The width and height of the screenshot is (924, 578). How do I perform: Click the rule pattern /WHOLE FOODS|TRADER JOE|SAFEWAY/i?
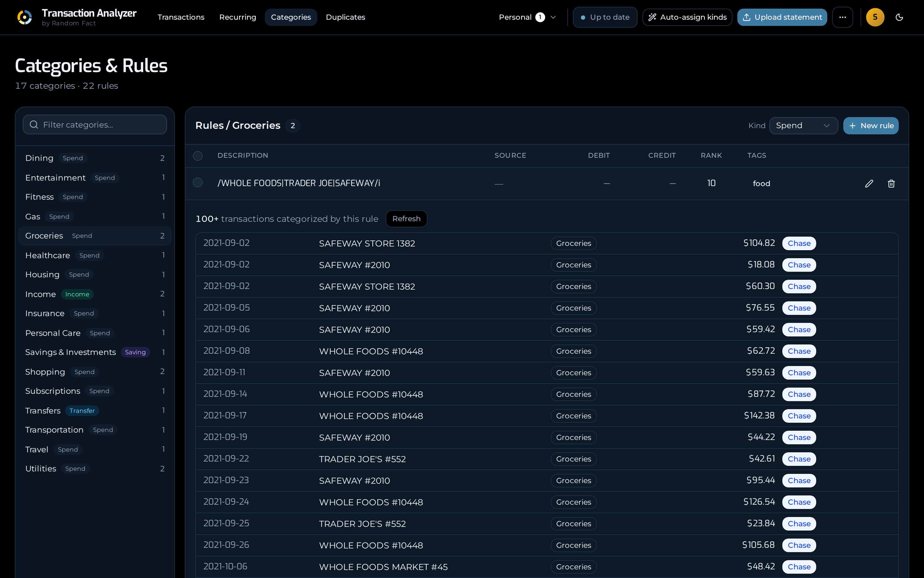tap(299, 183)
